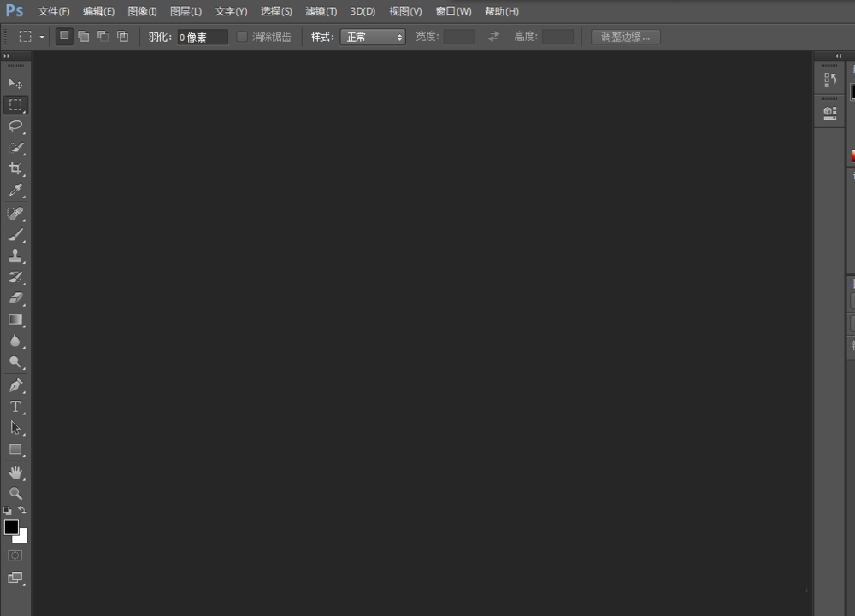Open the 文件(F) menu
Viewport: 855px width, 616px height.
click(x=53, y=11)
